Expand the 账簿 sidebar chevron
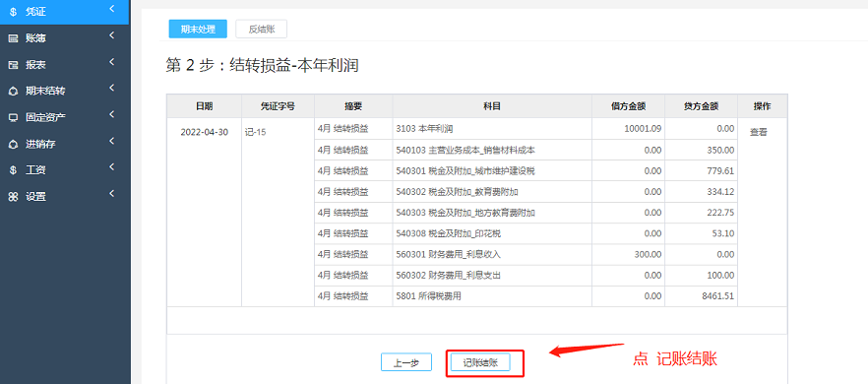Viewport: 868px width, 384px height. click(x=112, y=35)
